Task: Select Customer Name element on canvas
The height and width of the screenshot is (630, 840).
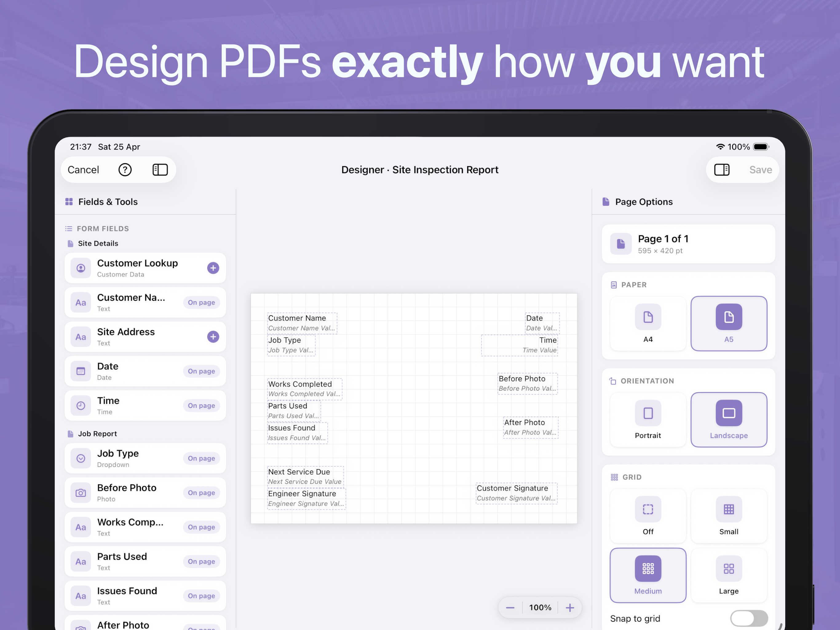Action: pyautogui.click(x=302, y=323)
